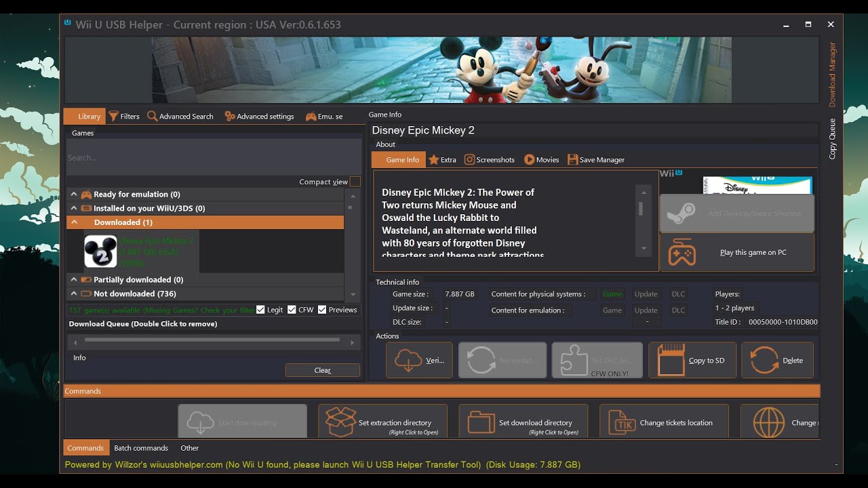868x488 pixels.
Task: Uncheck the CFW checkbox
Action: click(292, 310)
